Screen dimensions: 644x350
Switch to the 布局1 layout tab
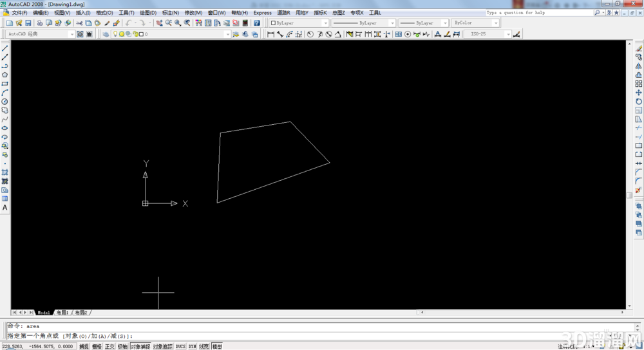pyautogui.click(x=62, y=313)
